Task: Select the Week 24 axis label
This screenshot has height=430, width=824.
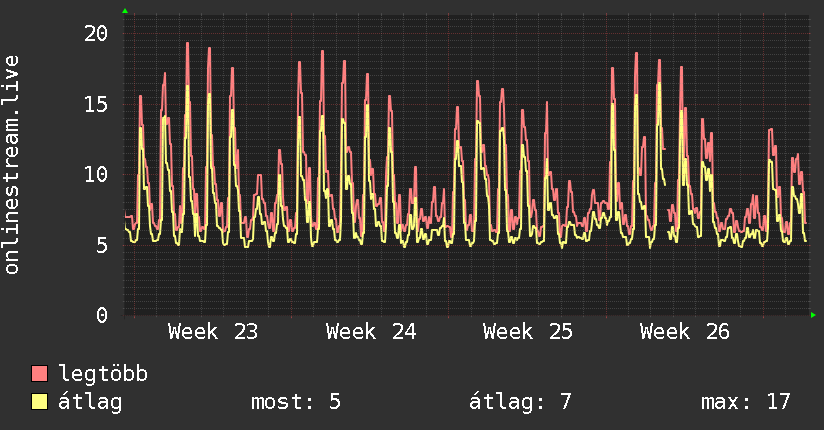Action: (x=370, y=332)
